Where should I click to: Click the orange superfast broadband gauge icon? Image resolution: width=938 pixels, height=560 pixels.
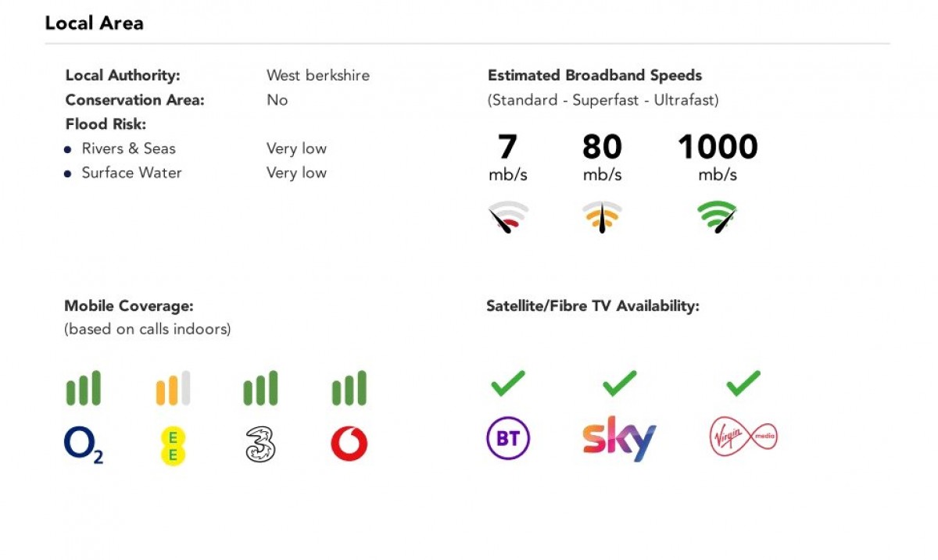(x=602, y=218)
